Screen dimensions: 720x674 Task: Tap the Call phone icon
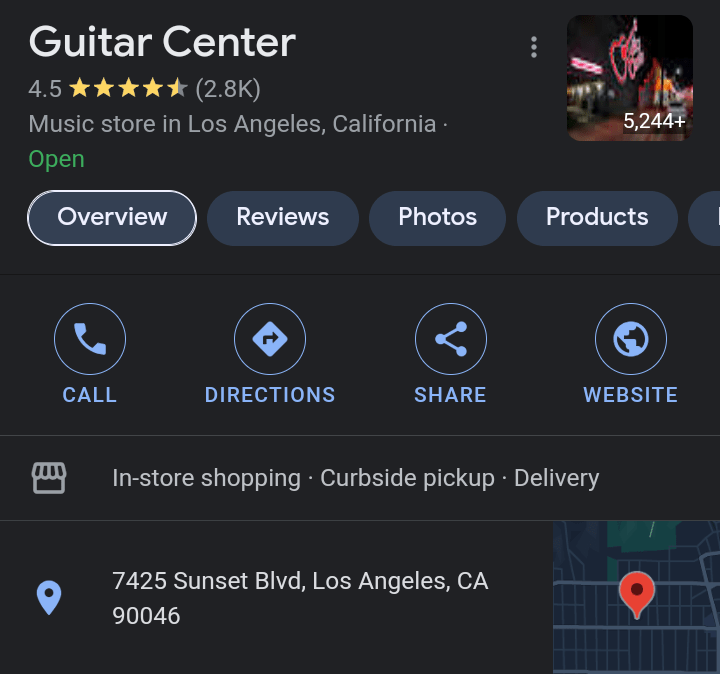pyautogui.click(x=90, y=340)
